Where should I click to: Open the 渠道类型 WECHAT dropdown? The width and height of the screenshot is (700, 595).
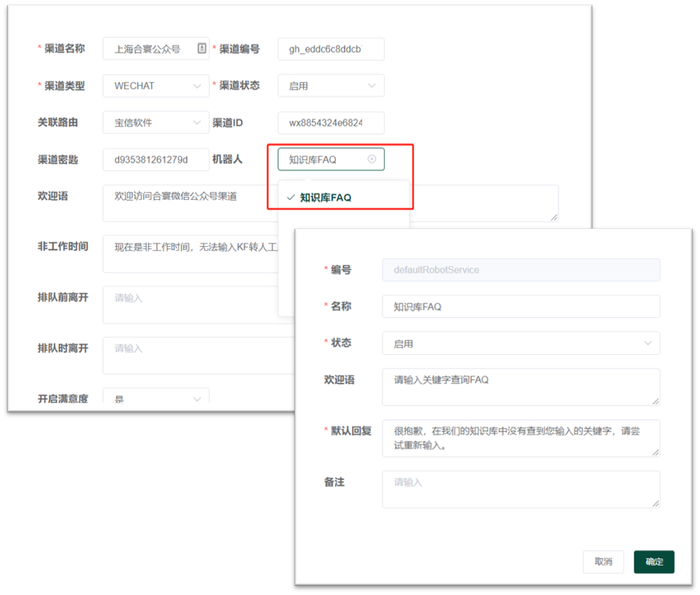tap(156, 86)
